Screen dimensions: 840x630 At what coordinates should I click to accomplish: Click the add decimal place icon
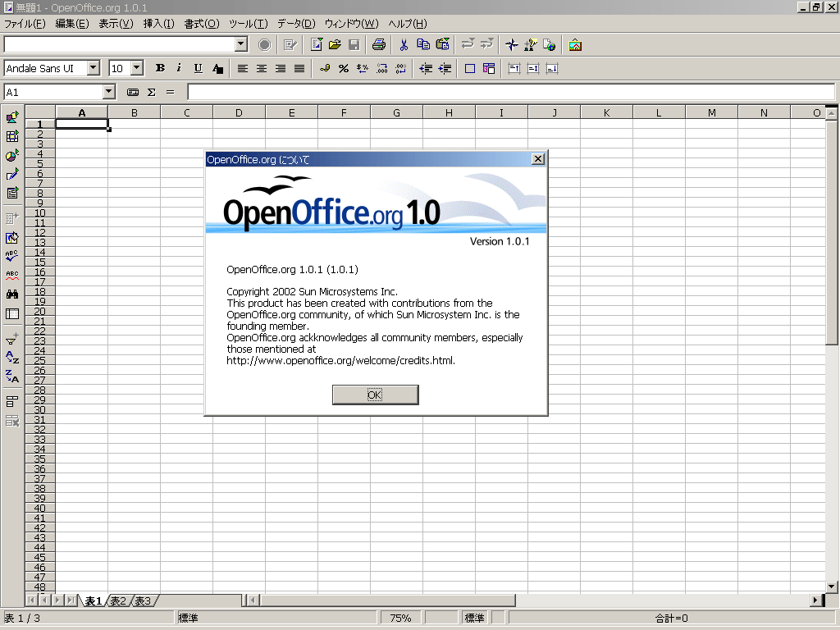[382, 69]
